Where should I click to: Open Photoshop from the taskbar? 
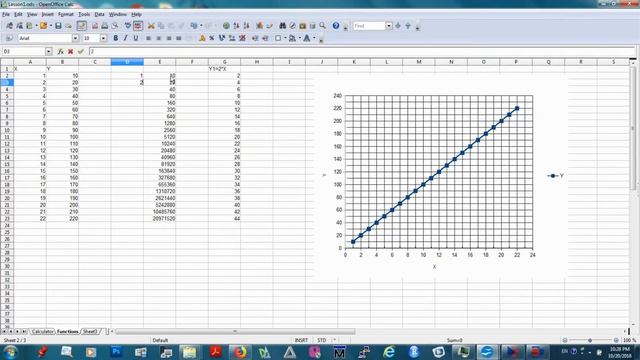pos(116,351)
